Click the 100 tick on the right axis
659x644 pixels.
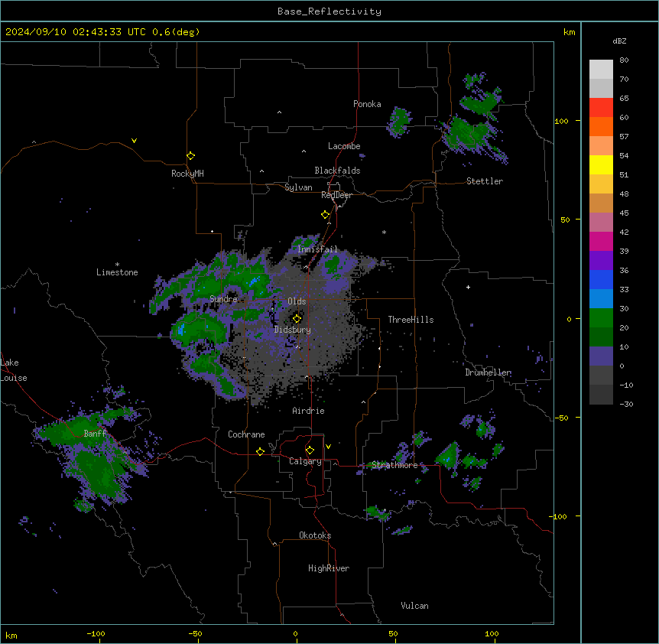pos(561,121)
